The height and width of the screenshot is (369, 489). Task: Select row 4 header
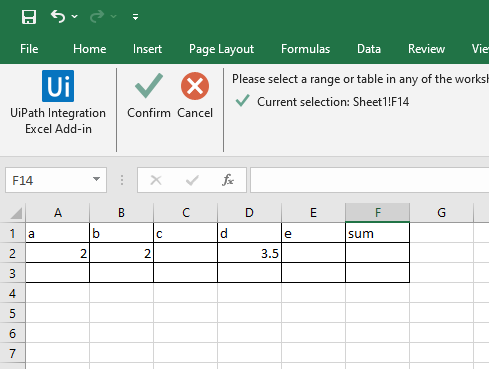12,293
